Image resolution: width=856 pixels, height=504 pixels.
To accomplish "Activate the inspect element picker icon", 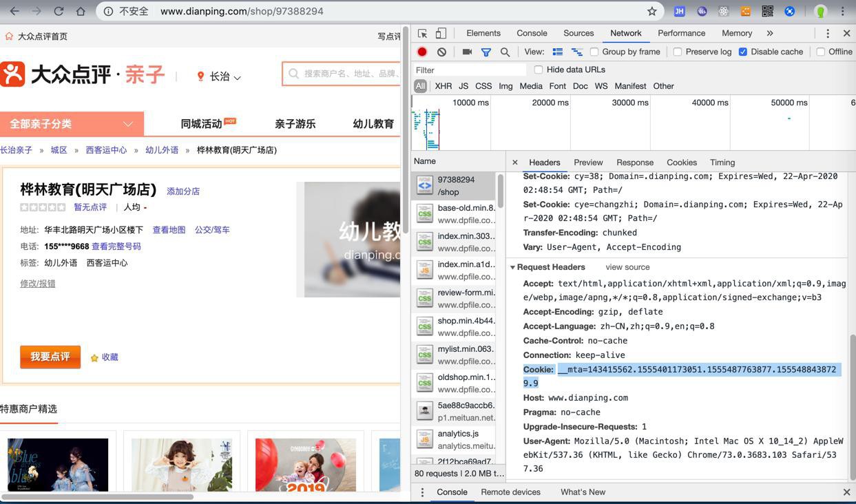I will pyautogui.click(x=423, y=33).
